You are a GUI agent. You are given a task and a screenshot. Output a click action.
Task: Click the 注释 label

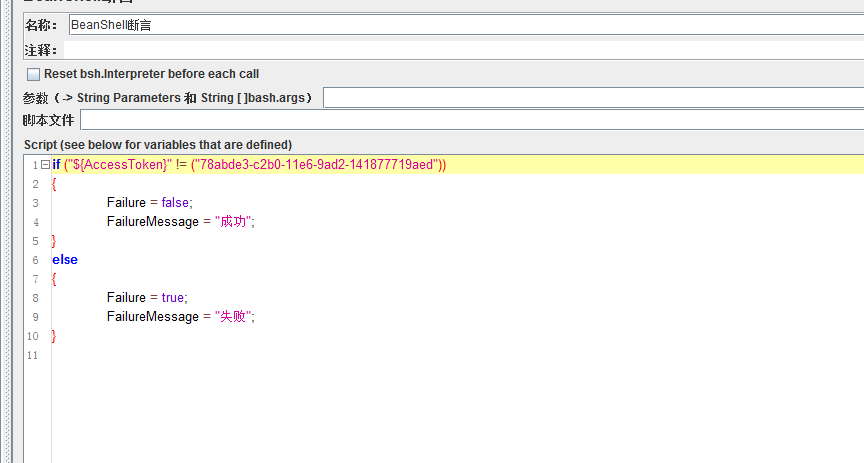(41, 51)
